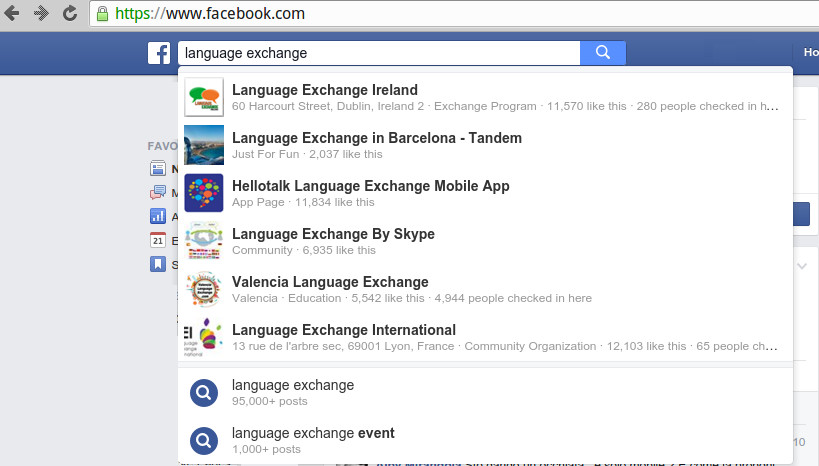This screenshot has height=466, width=819.
Task: Click the bar chart sidebar icon
Action: 158,216
